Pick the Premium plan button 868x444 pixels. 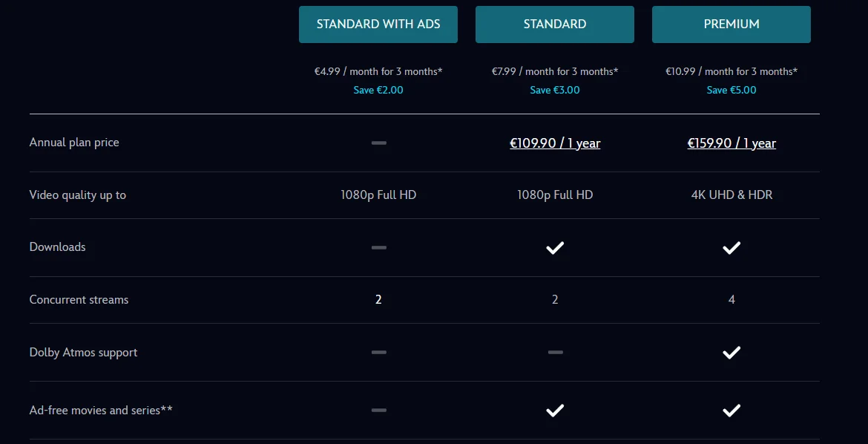tap(731, 25)
